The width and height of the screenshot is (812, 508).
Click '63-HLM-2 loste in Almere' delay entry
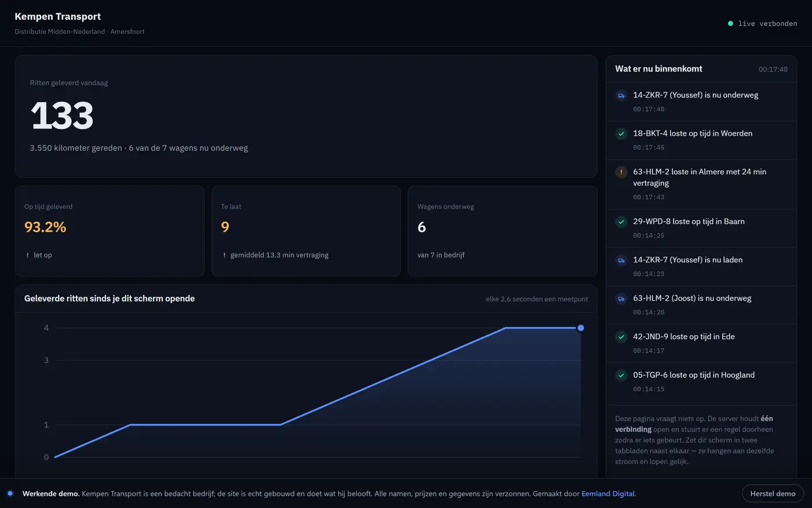pyautogui.click(x=699, y=177)
